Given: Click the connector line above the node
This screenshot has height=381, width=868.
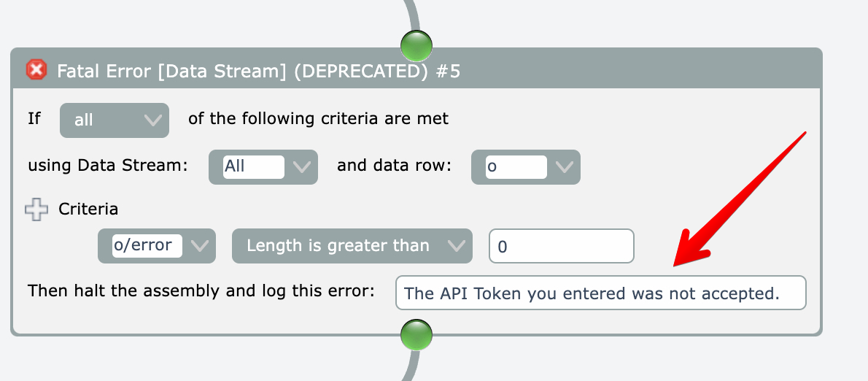Looking at the screenshot, I should click(414, 15).
